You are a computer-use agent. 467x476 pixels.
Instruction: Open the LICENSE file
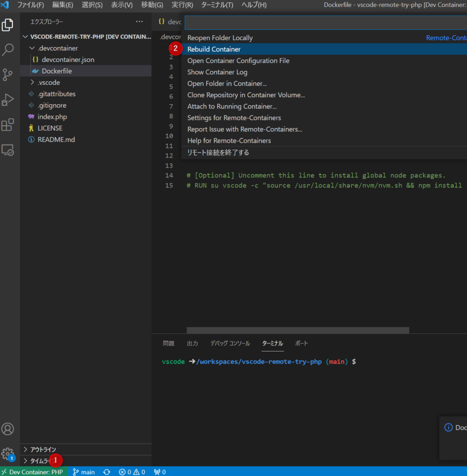pos(86,128)
